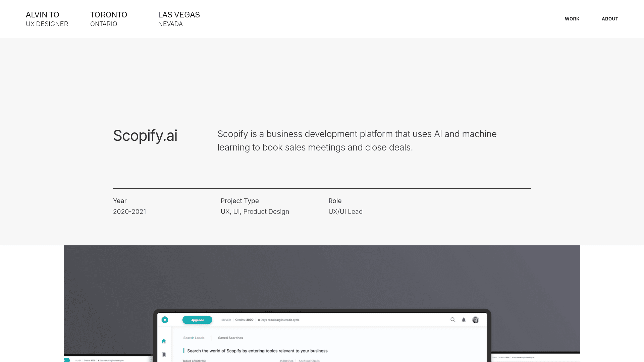Click the Scopify hexagon logo in mockup
644x362 pixels.
165,320
